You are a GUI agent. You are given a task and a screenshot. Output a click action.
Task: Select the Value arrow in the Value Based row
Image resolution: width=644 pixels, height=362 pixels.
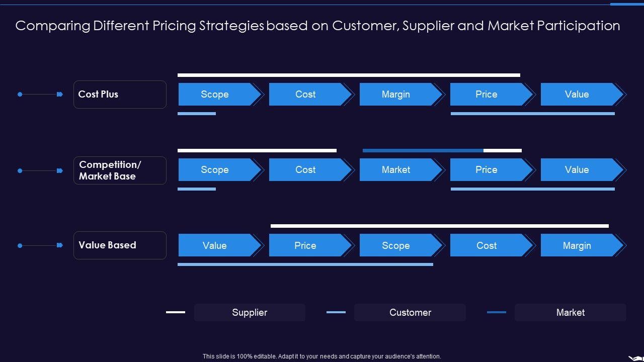pyautogui.click(x=215, y=245)
